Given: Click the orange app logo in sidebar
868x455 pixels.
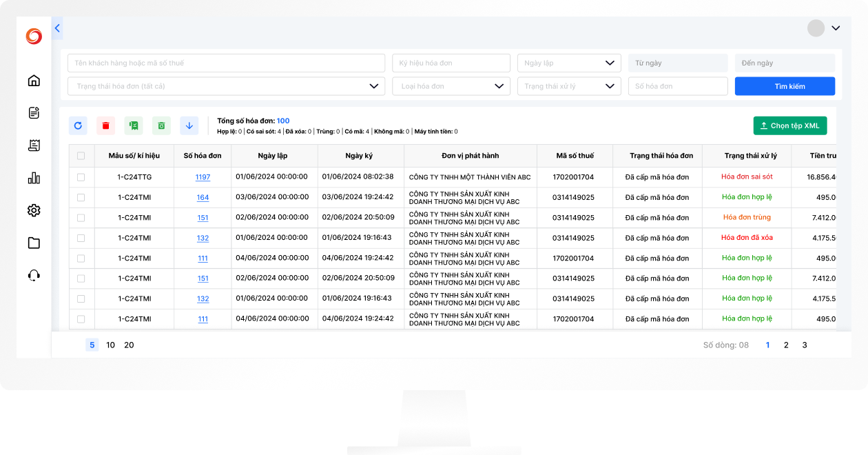Looking at the screenshot, I should coord(34,37).
